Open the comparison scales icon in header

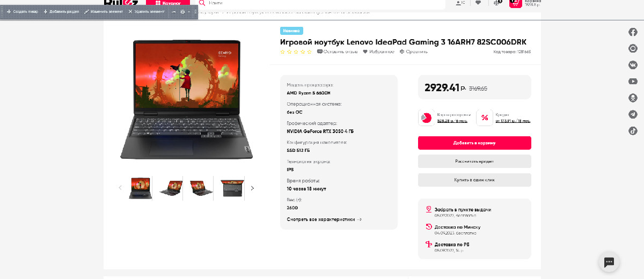(x=498, y=3)
